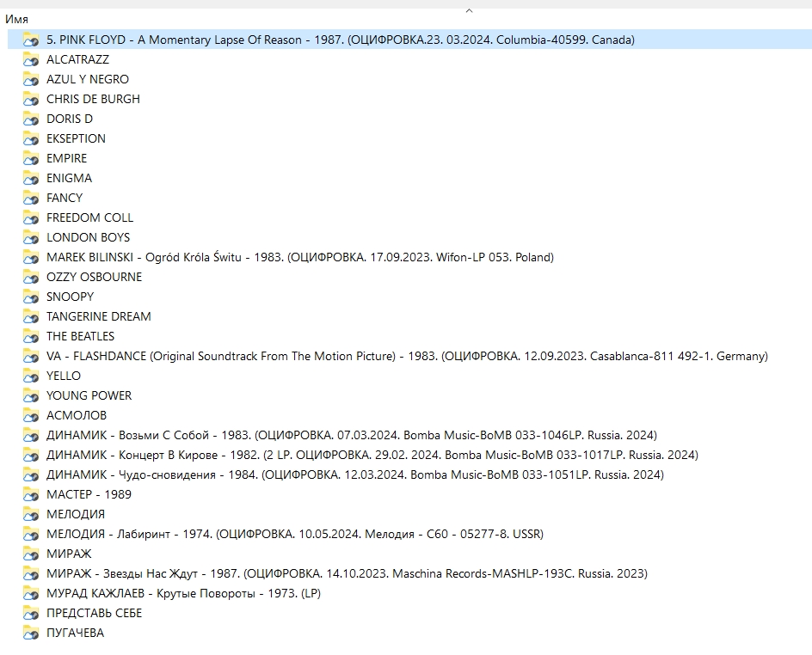Select the ДИНАМИК Возьми С Собой folder icon
Viewport: 812px width, 655px height.
31,435
